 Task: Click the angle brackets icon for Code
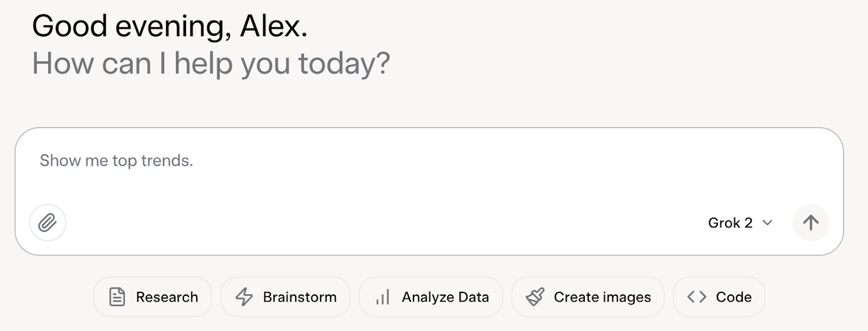click(697, 297)
